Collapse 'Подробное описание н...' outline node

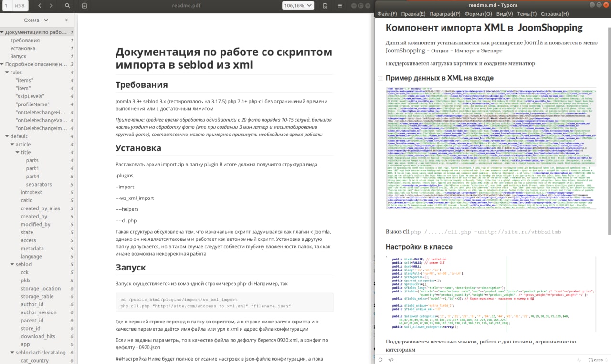2,64
